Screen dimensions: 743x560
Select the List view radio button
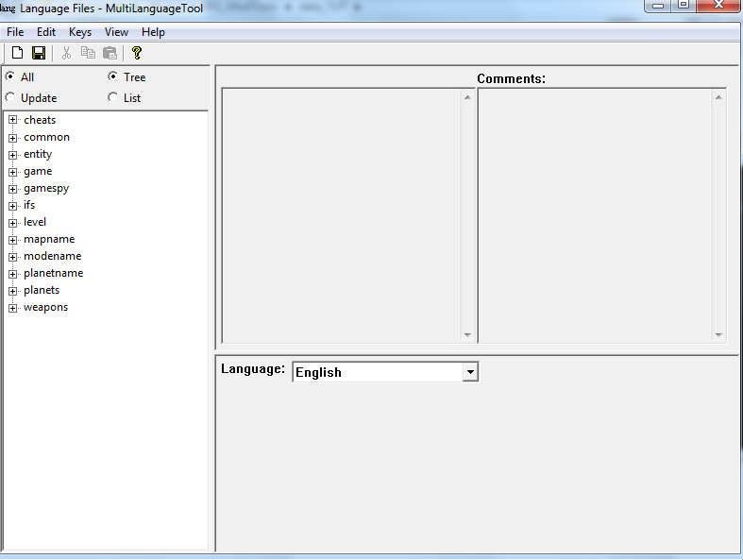[112, 97]
